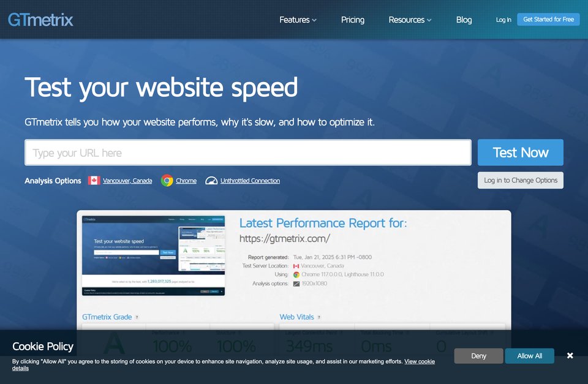Expand the Resources dropdown menu
The image size is (588, 384).
[410, 20]
